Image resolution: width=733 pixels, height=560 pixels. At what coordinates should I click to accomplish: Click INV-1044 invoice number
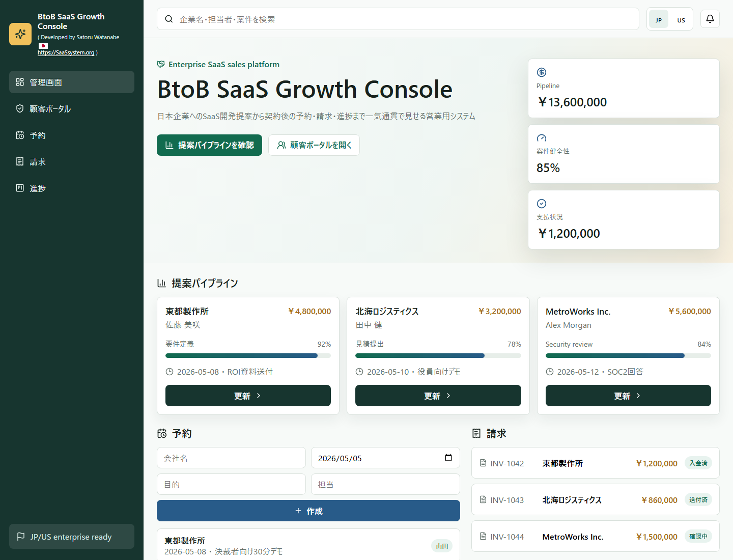point(507,537)
